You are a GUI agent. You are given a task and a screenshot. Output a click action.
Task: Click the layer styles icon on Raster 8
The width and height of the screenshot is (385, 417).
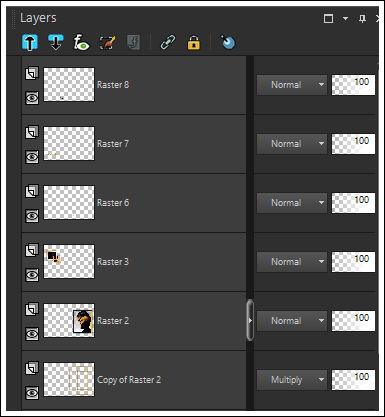click(32, 73)
